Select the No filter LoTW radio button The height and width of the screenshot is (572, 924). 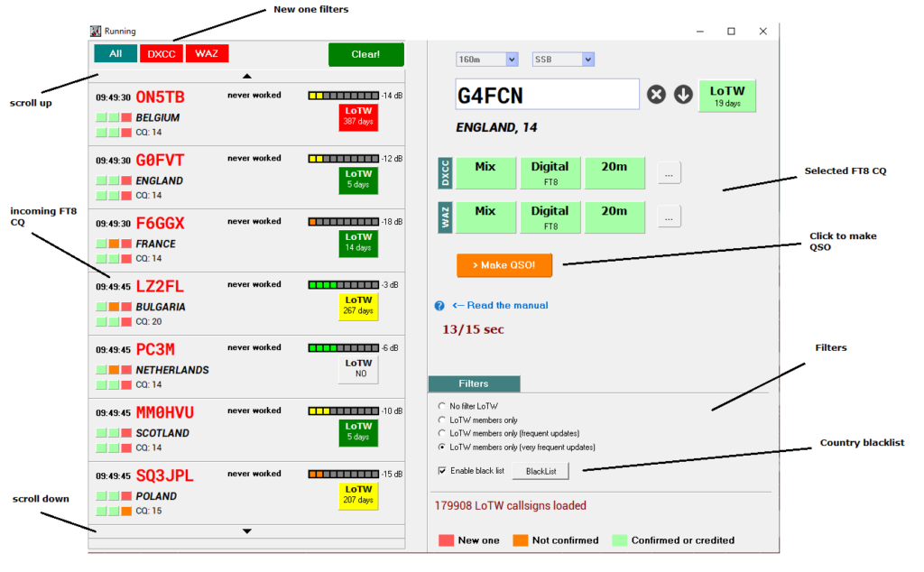pos(442,406)
